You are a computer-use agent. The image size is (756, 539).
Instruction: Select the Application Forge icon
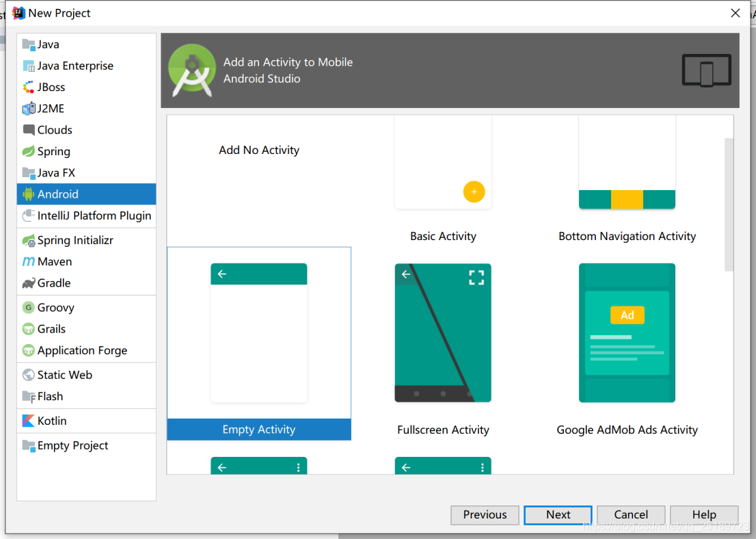point(29,350)
